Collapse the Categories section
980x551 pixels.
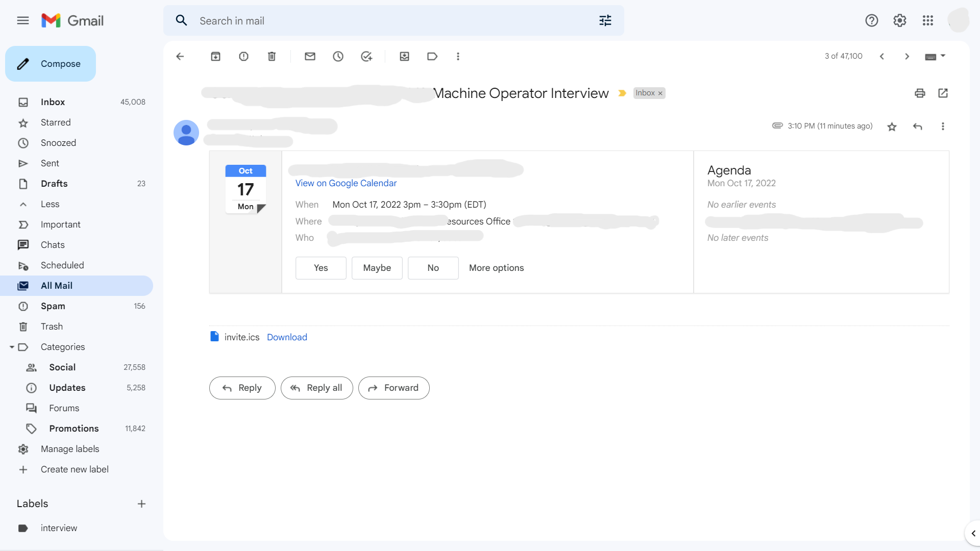click(x=12, y=347)
